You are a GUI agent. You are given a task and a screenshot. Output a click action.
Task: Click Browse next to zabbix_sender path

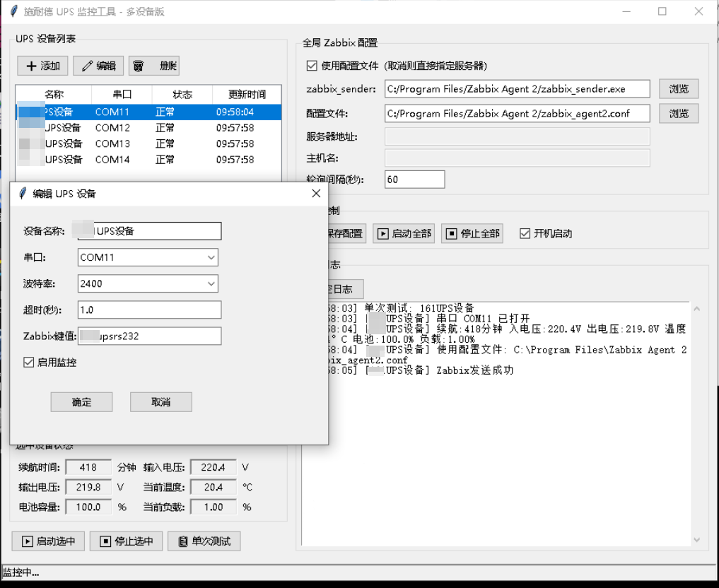tap(679, 89)
